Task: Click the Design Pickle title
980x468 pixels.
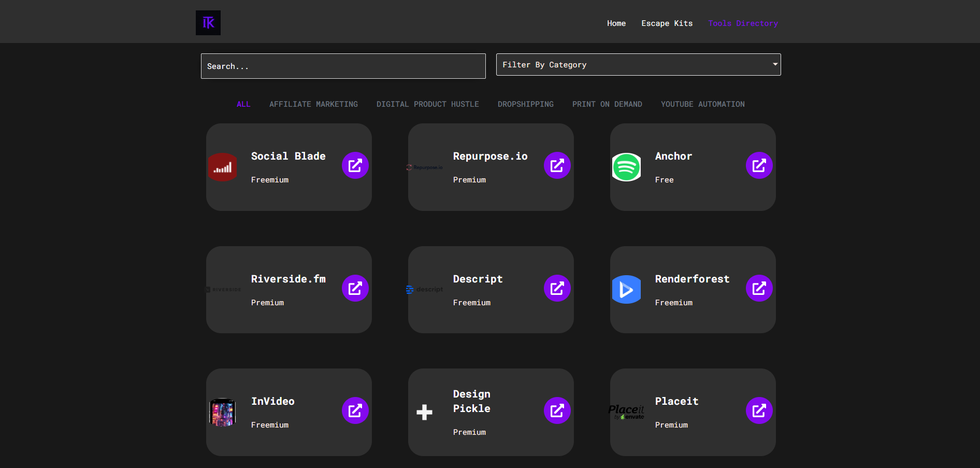Action: pos(472,401)
